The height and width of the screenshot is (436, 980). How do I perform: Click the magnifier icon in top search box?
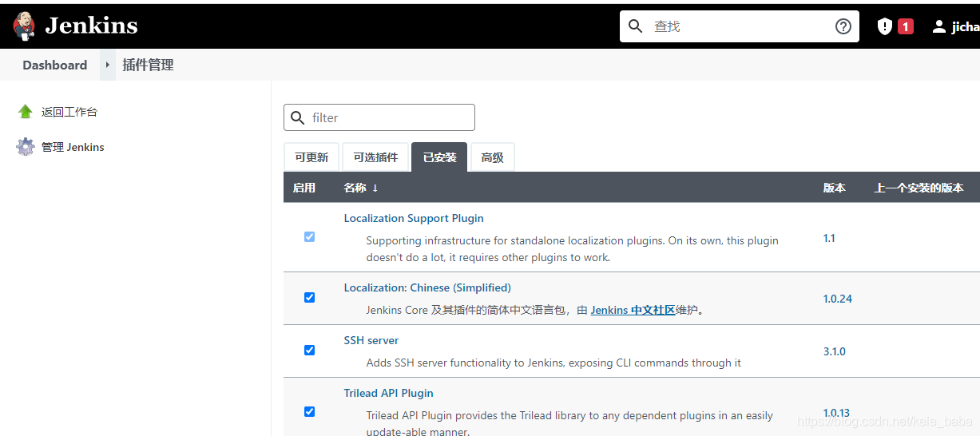coord(636,26)
